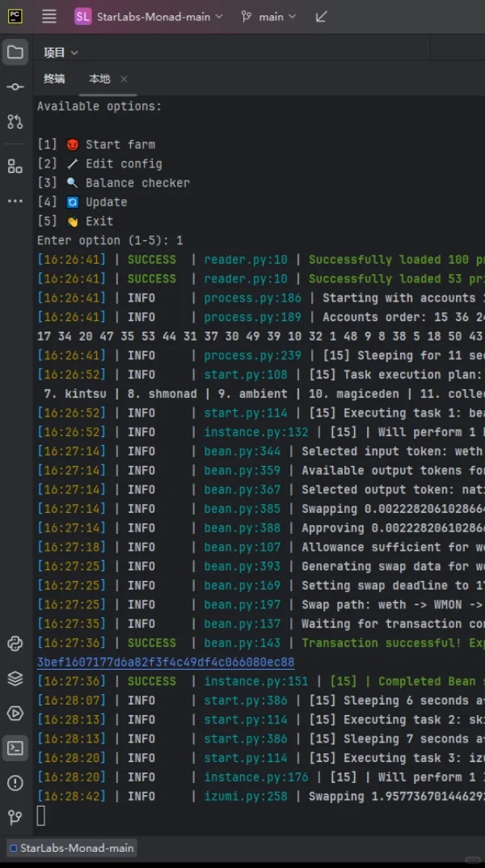Image resolution: width=485 pixels, height=868 pixels.
Task: Close the 本地 terminal tab
Action: click(x=124, y=79)
